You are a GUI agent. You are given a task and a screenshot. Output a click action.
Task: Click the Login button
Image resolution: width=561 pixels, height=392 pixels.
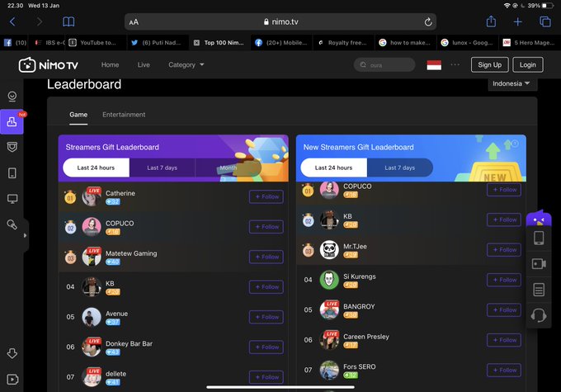[528, 65]
